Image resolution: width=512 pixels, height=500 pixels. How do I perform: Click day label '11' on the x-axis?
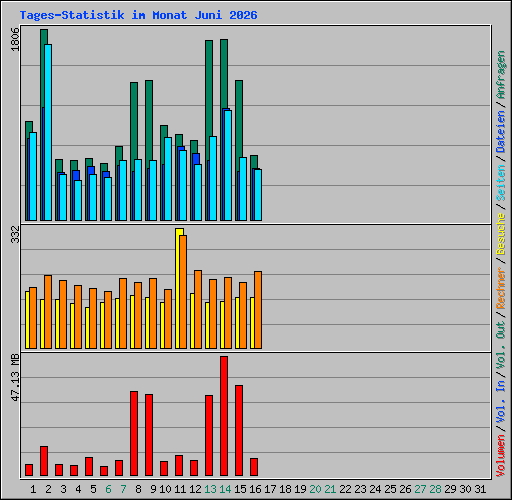(x=180, y=489)
